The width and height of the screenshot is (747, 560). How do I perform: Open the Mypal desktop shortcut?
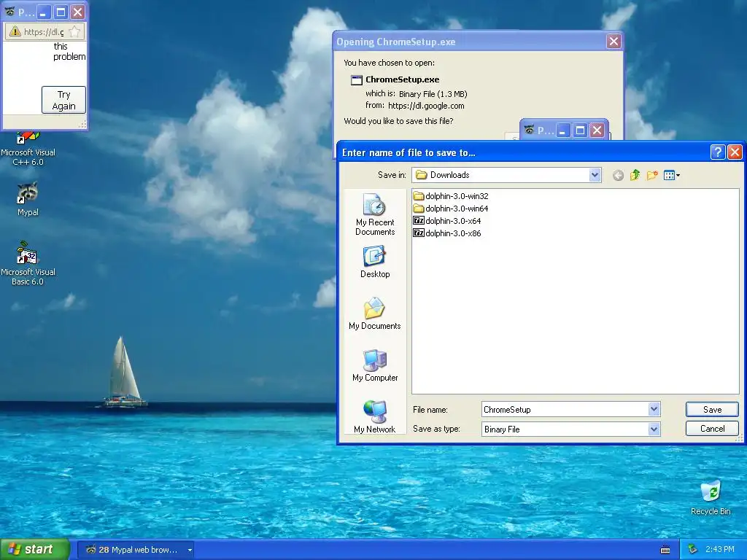click(28, 199)
